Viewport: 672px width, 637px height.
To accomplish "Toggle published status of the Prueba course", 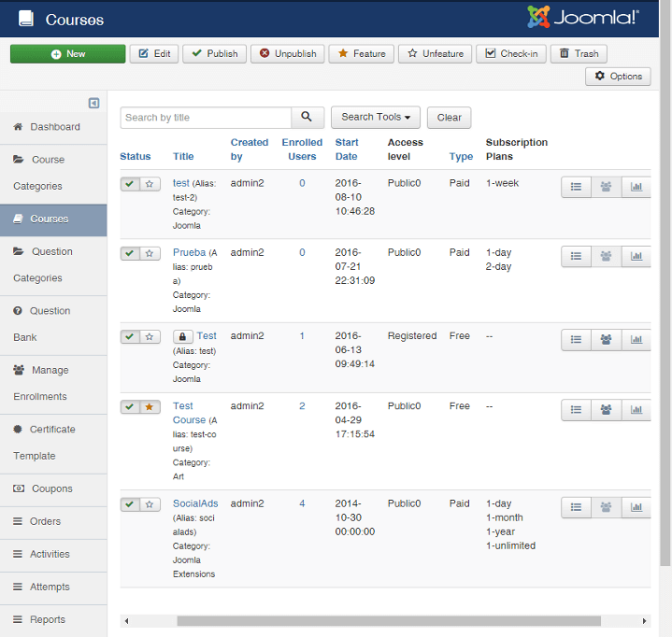I will (x=130, y=254).
